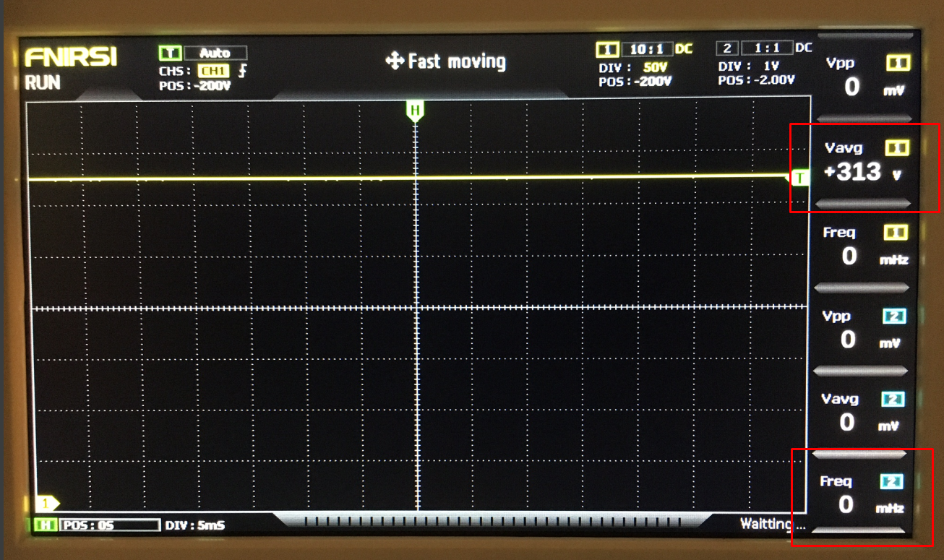
Task: Select the H horizontal position marker atop grid
Action: (415, 111)
